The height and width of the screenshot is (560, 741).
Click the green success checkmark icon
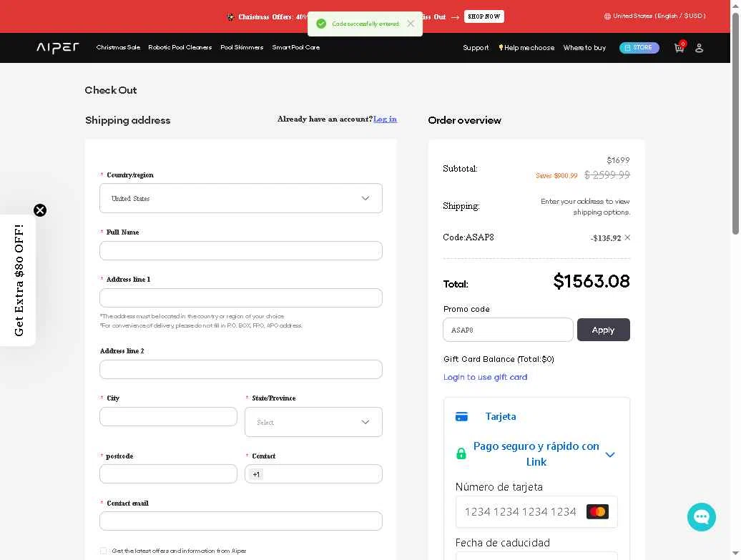[x=321, y=24]
